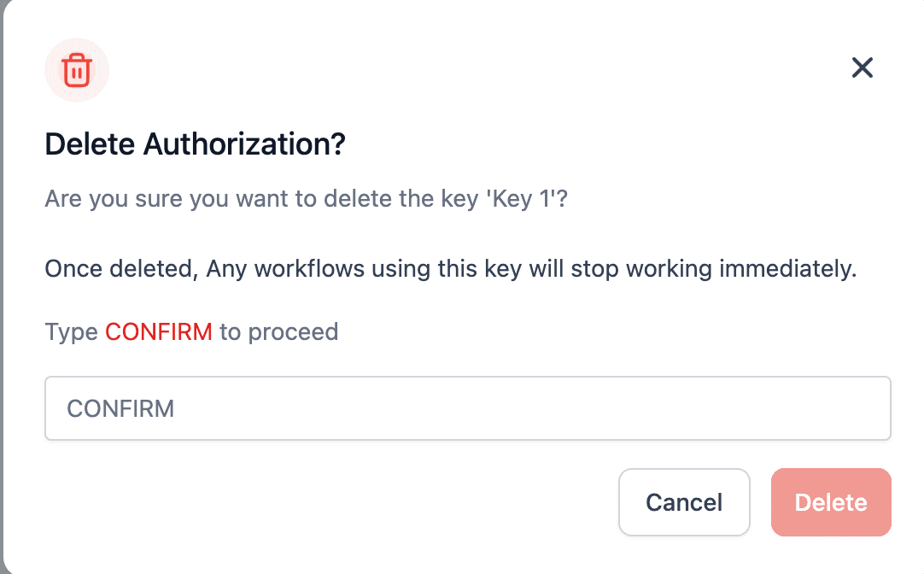The image size is (924, 574).
Task: Dismiss the Delete Authorization dialog
Action: point(863,67)
